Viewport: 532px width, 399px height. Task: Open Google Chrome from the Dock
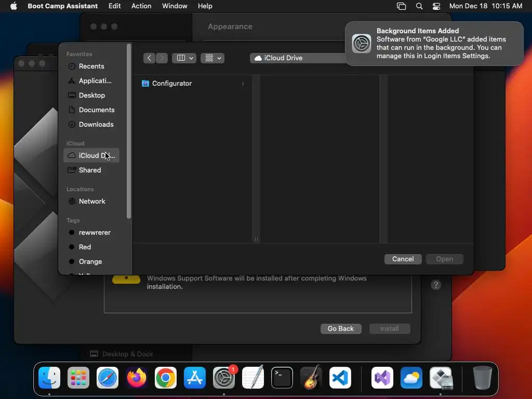166,378
